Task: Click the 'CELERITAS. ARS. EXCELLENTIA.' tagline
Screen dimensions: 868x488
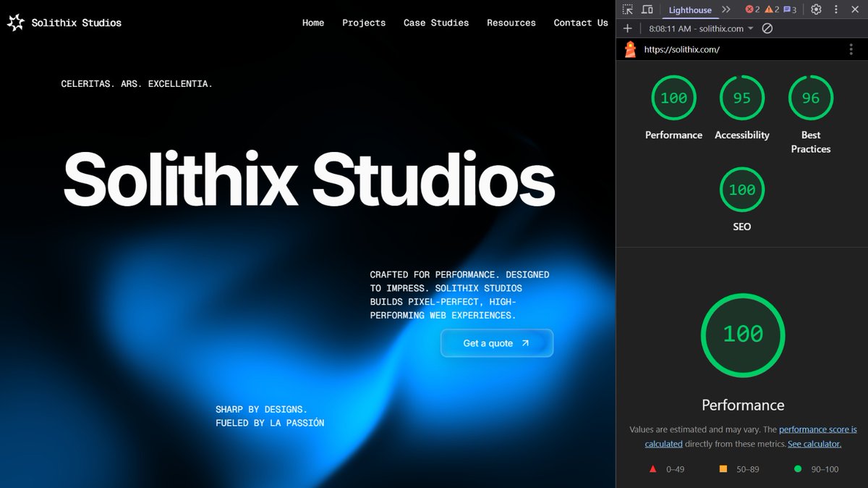Action: 137,84
